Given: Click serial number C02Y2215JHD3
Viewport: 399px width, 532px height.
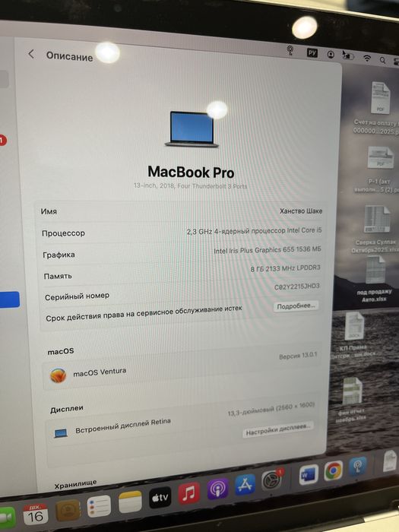Looking at the screenshot, I should click(296, 287).
